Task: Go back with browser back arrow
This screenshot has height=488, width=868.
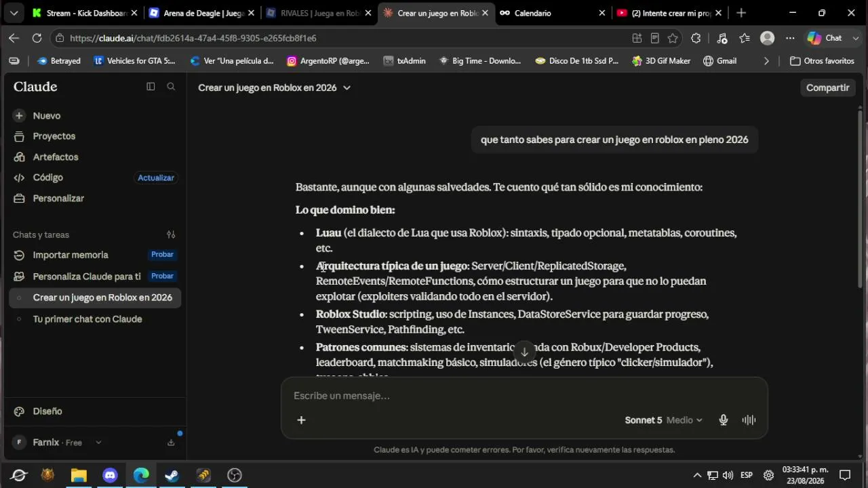Action: (14, 38)
